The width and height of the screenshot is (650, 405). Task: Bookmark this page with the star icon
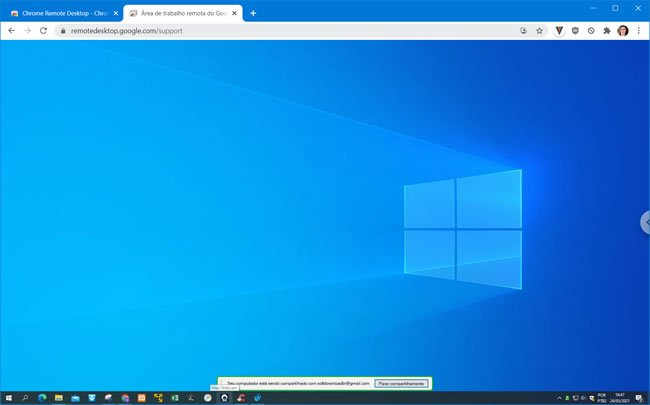click(539, 31)
